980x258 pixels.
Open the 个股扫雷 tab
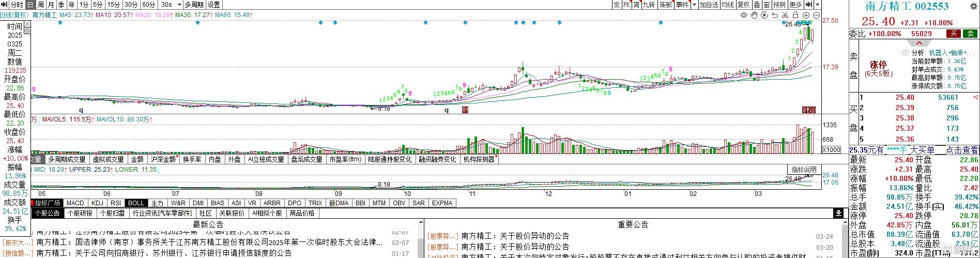[112, 213]
